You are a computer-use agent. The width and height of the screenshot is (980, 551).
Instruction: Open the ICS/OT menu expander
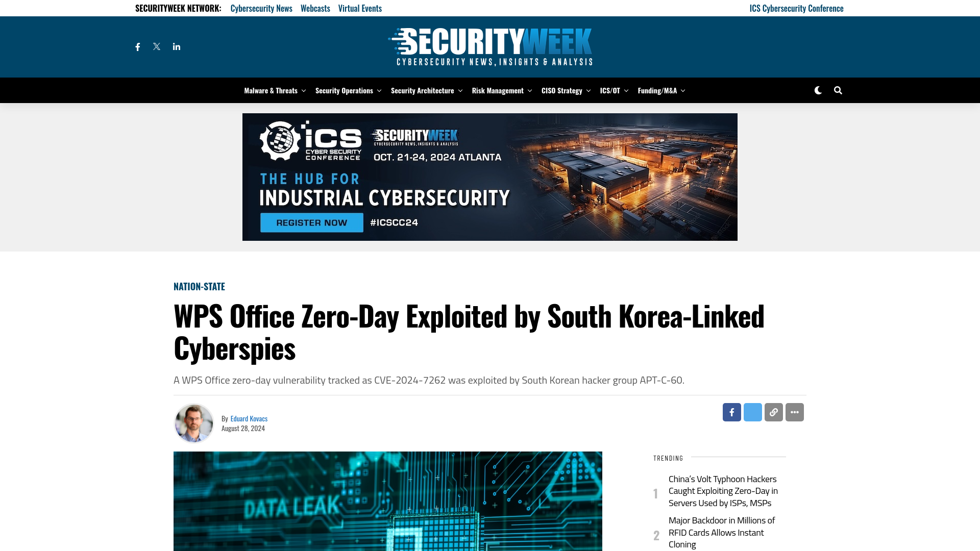coord(626,90)
